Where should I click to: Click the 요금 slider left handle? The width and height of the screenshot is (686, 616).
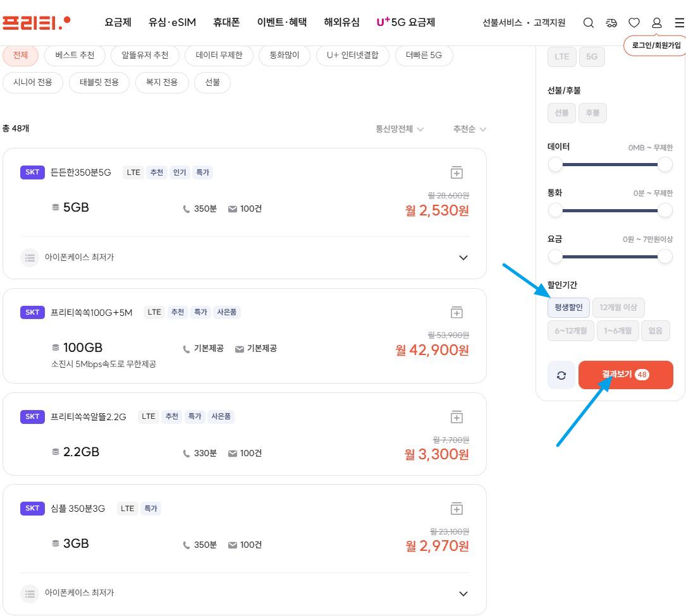tap(555, 257)
